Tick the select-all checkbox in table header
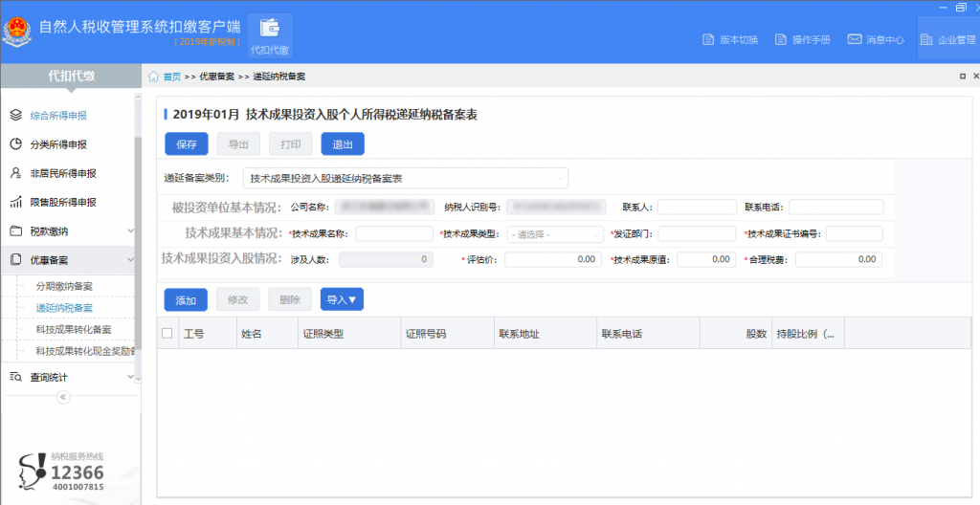 tap(167, 333)
